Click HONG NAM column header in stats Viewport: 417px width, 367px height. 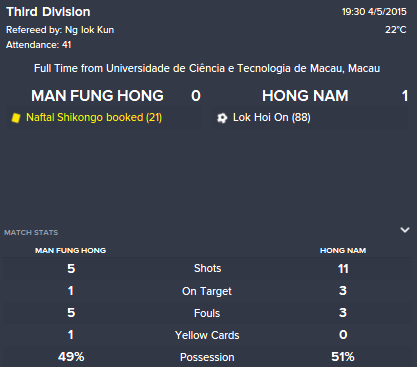pos(343,250)
